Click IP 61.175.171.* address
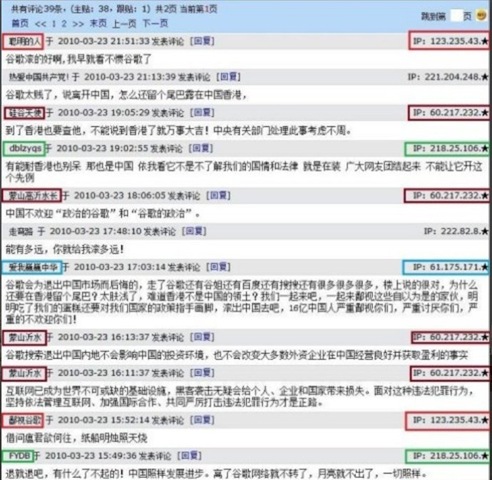 pyautogui.click(x=451, y=267)
